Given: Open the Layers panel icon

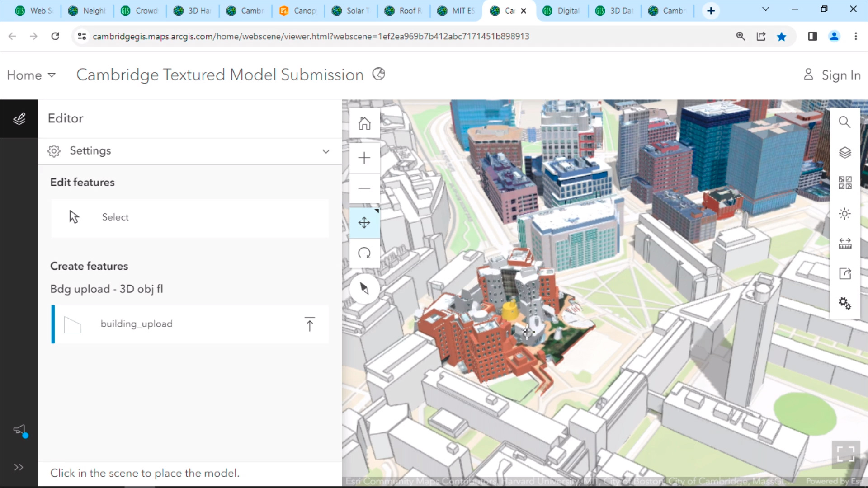Looking at the screenshot, I should tap(844, 152).
